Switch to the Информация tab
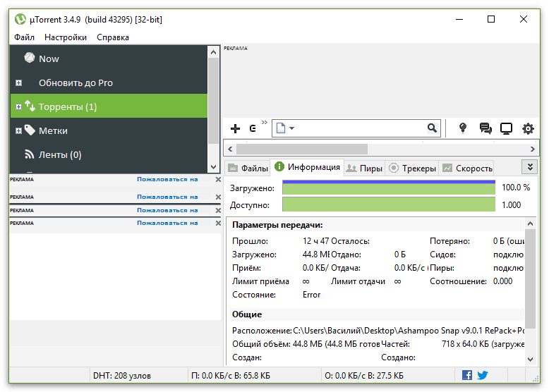The image size is (549, 392). 307,167
